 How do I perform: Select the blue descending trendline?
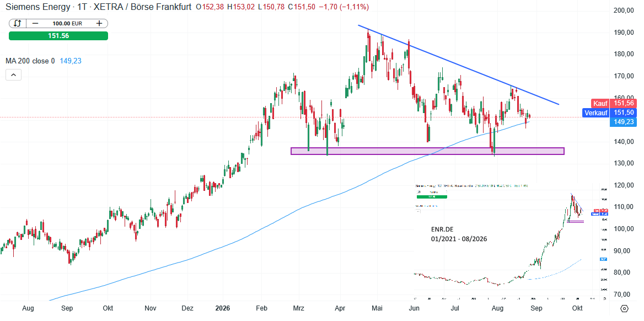tap(458, 65)
